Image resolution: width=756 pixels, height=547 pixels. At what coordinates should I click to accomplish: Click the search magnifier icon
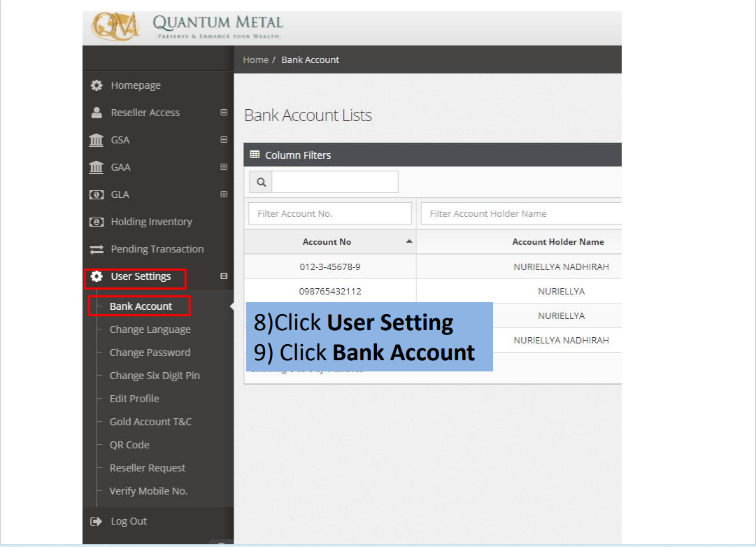click(261, 182)
